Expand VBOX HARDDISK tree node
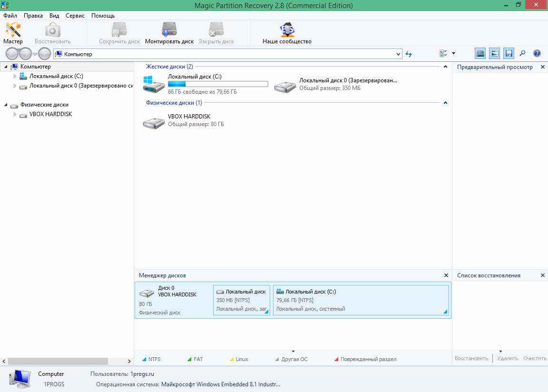 [15, 114]
